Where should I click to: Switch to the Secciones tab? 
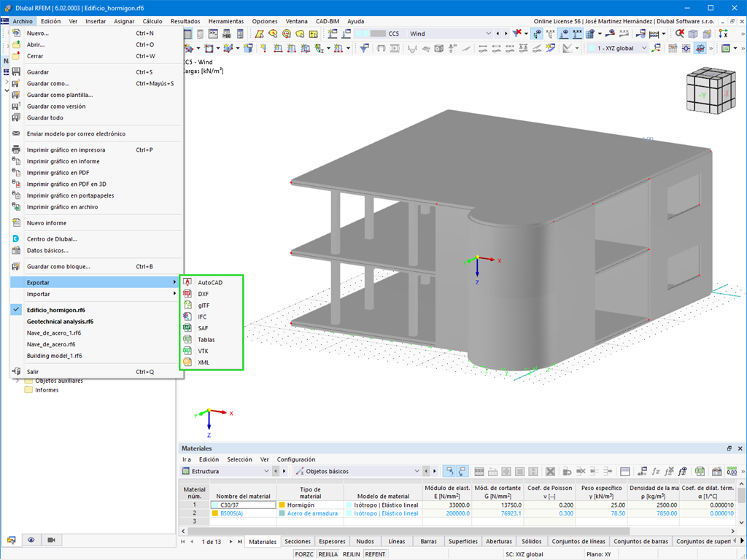tap(298, 542)
